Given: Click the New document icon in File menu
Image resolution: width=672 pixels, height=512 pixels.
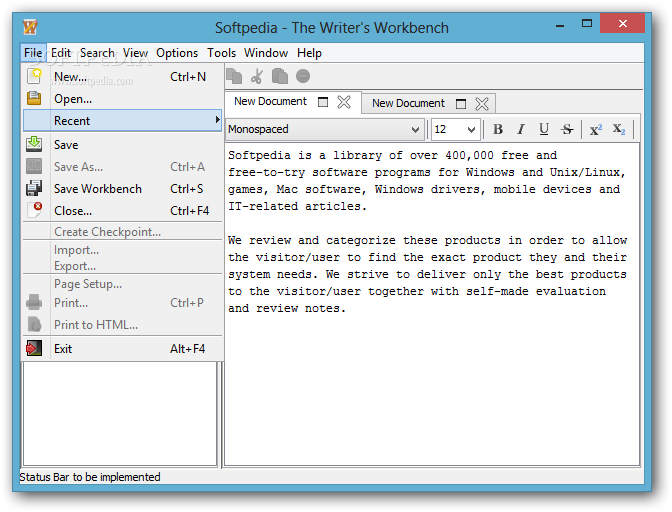Looking at the screenshot, I should coord(34,76).
